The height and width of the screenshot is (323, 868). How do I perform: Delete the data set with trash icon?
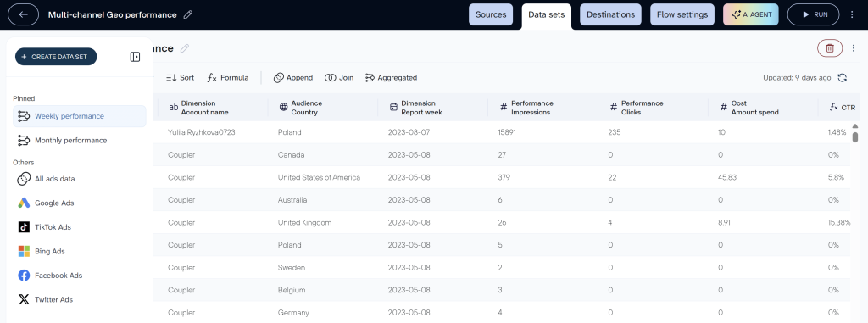[x=830, y=48]
